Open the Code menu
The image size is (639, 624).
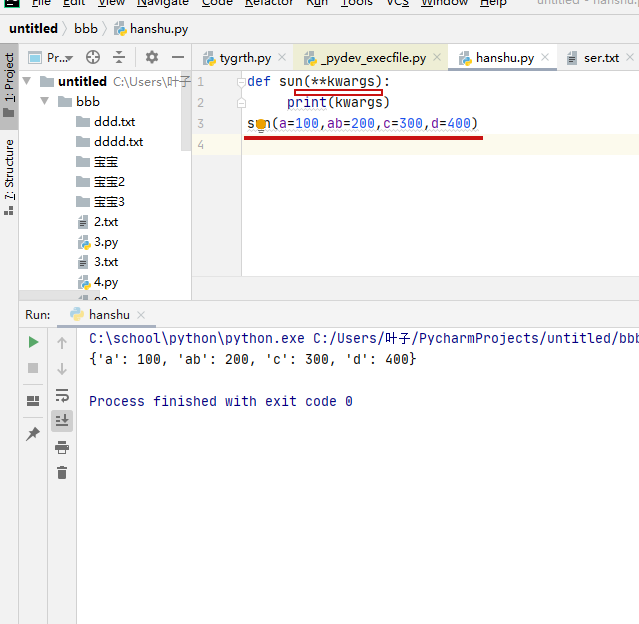click(217, 3)
